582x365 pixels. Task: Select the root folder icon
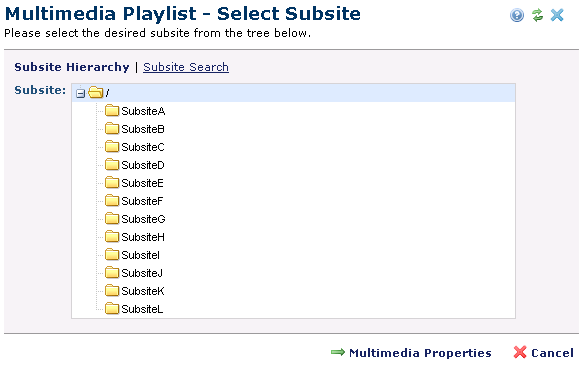tap(95, 92)
